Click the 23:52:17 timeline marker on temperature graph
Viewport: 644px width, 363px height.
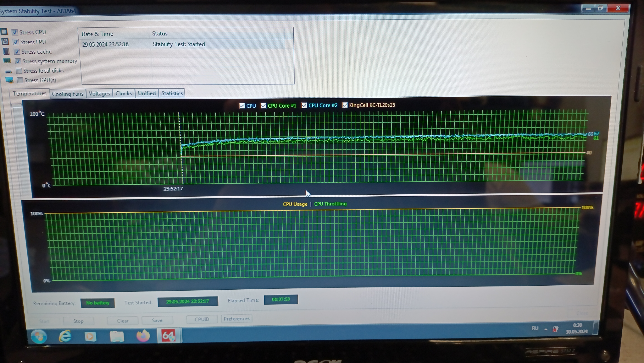(x=173, y=189)
